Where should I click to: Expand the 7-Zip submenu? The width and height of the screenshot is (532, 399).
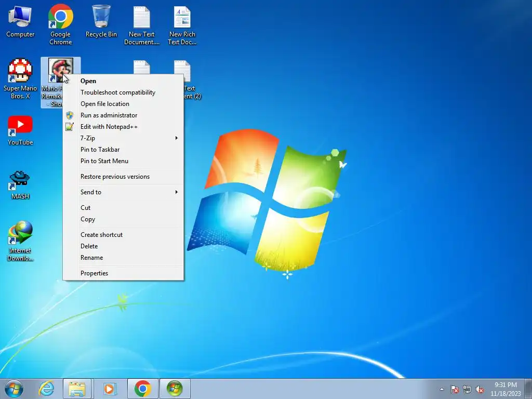pyautogui.click(x=124, y=138)
